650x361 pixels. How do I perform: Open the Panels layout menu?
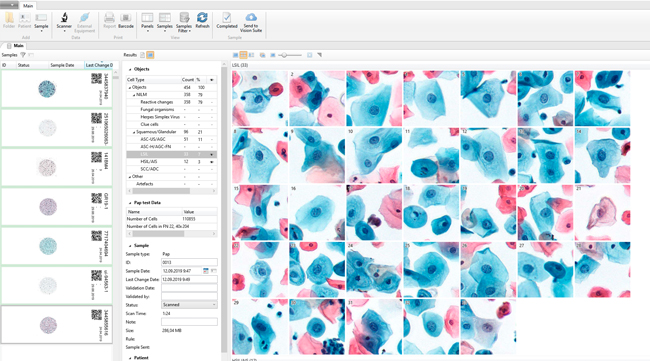coord(147,22)
